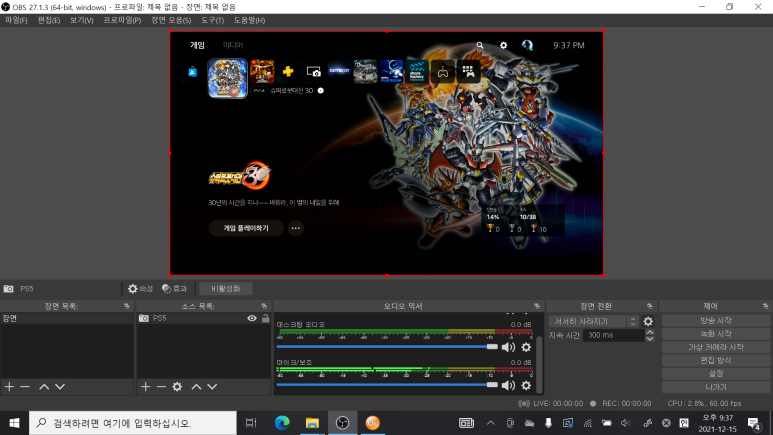The width and height of the screenshot is (773, 435).
Task: Open the 서서히 사라지기 transition dropdown
Action: (594, 321)
